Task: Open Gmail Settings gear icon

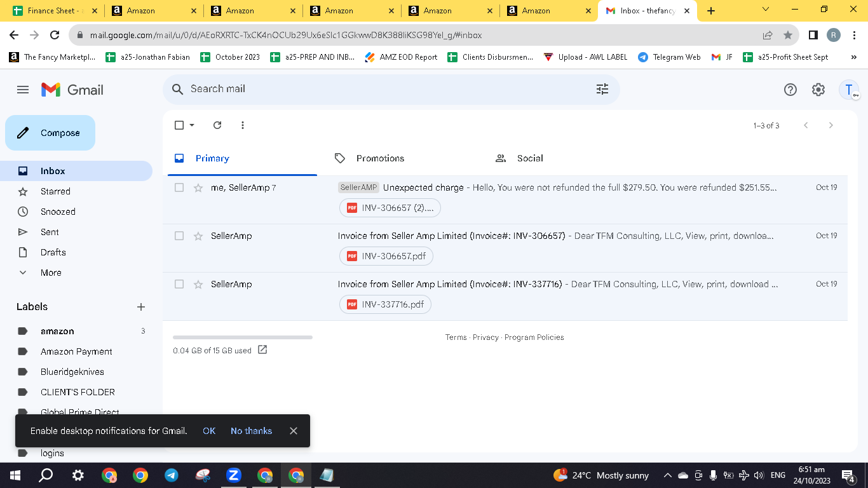Action: [818, 90]
